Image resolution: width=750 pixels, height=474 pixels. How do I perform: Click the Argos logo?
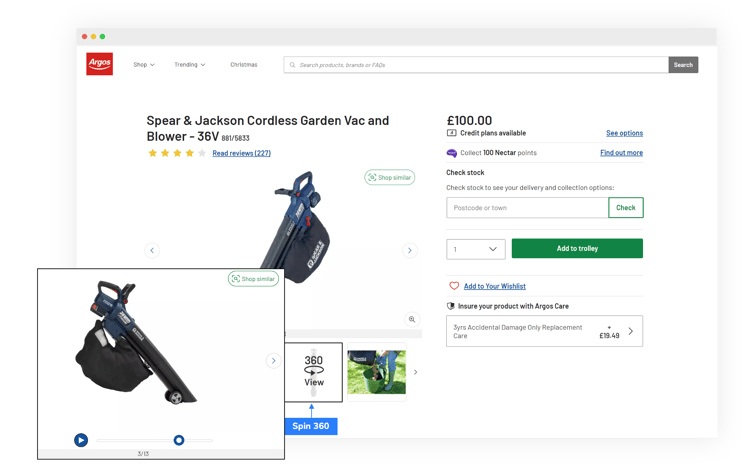(99, 64)
